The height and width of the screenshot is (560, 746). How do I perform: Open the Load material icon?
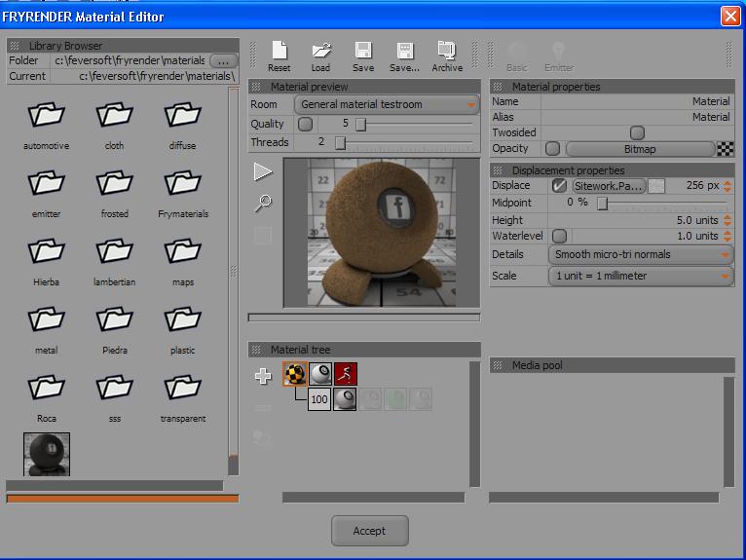click(321, 56)
